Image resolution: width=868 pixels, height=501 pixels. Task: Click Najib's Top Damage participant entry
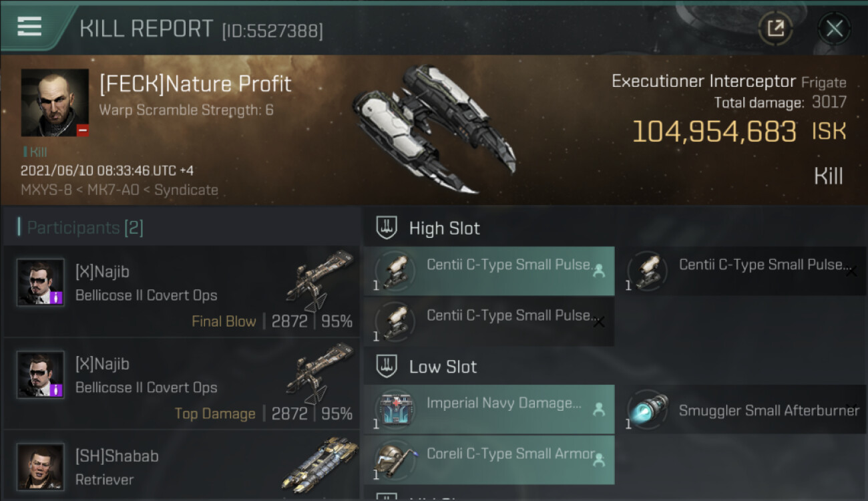coord(182,383)
